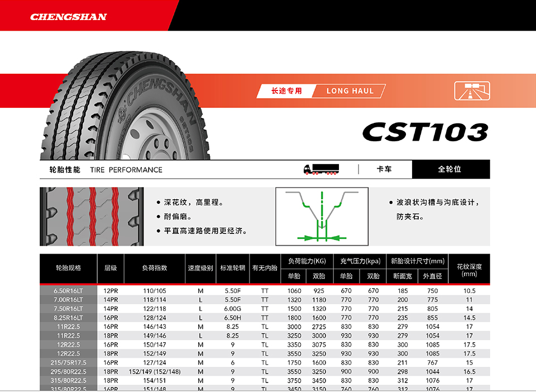Click the 负荷能力(KG) column header
This screenshot has height=392, width=536.
(307, 261)
